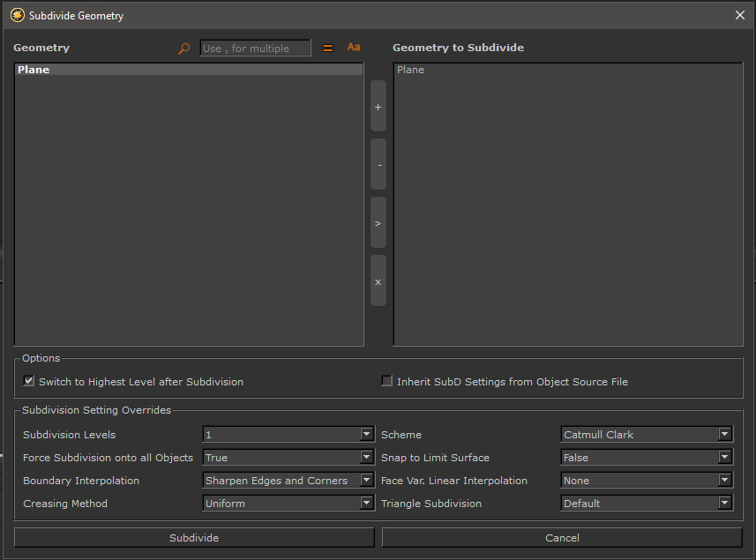Screen dimensions: 756x560
Task: Click the x button to clear the list
Action: click(378, 281)
